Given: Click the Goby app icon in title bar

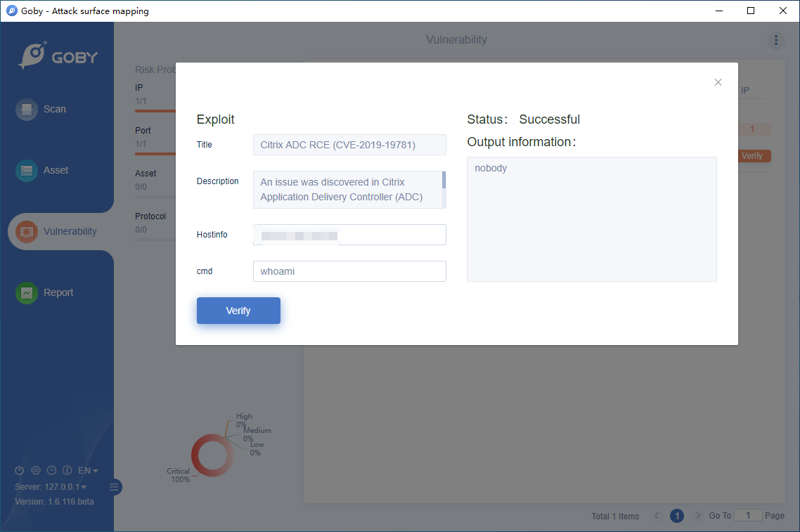Looking at the screenshot, I should tap(11, 11).
